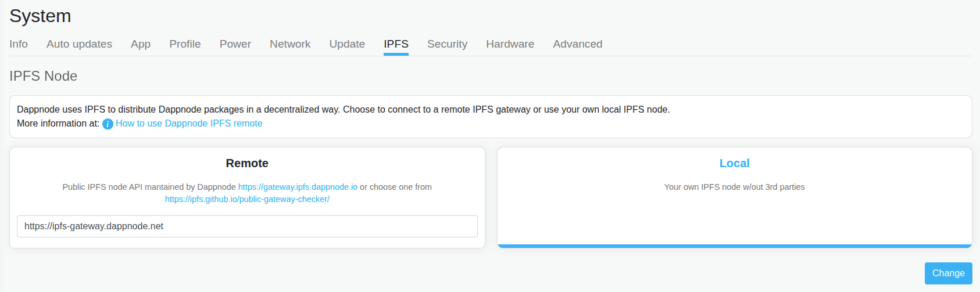Image resolution: width=980 pixels, height=292 pixels.
Task: Open the Power tab
Action: point(235,44)
